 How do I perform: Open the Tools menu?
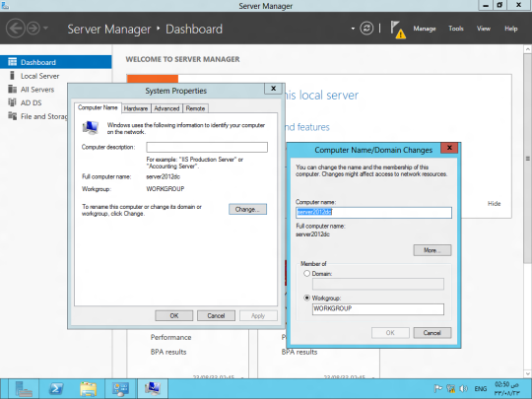[x=456, y=29]
